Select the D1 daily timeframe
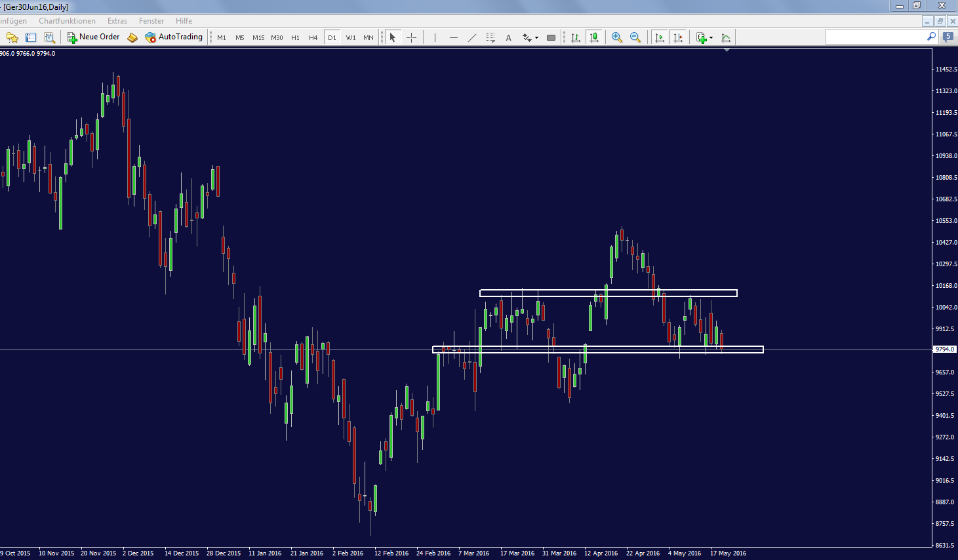The image size is (958, 560). pyautogui.click(x=332, y=37)
